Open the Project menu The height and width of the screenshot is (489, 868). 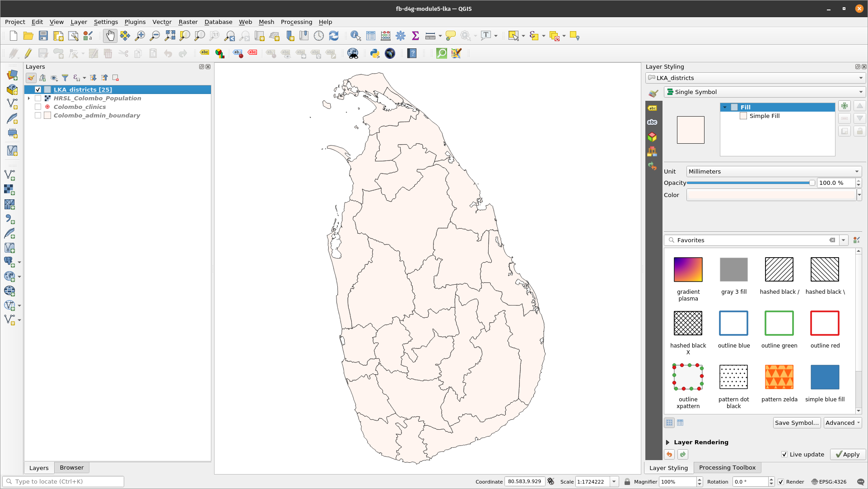point(15,22)
